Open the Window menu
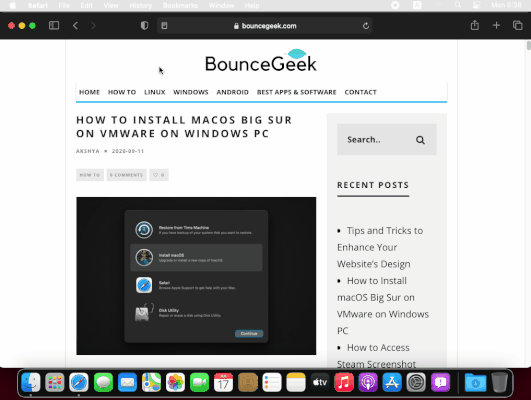Image resolution: width=531 pixels, height=400 pixels. [x=221, y=5]
